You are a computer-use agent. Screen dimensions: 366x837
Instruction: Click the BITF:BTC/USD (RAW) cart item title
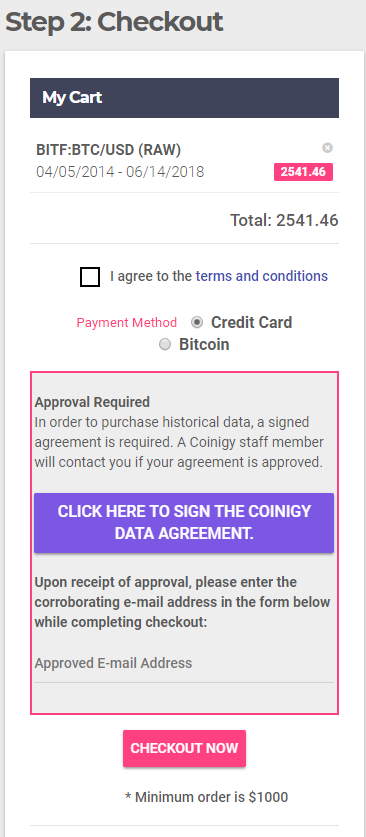109,150
